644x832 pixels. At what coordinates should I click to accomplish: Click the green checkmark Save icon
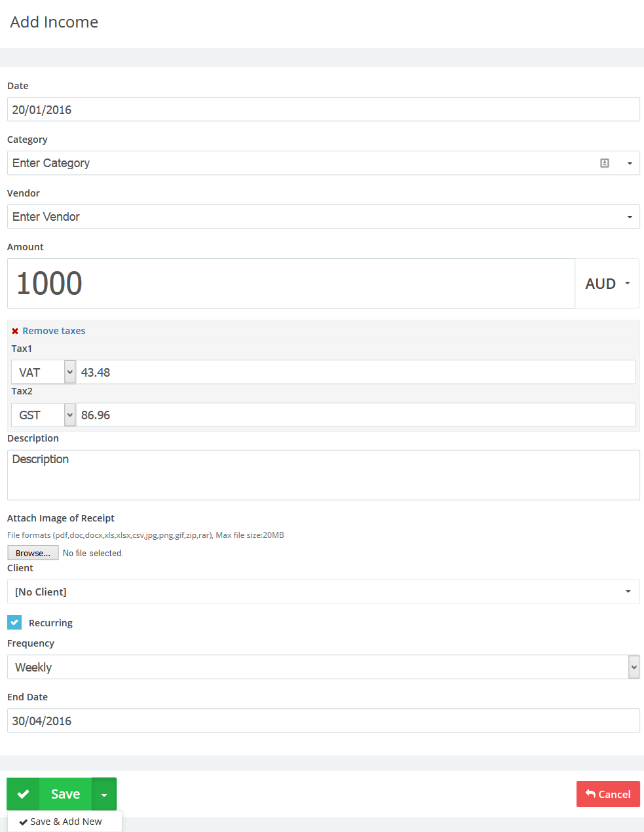(24, 794)
